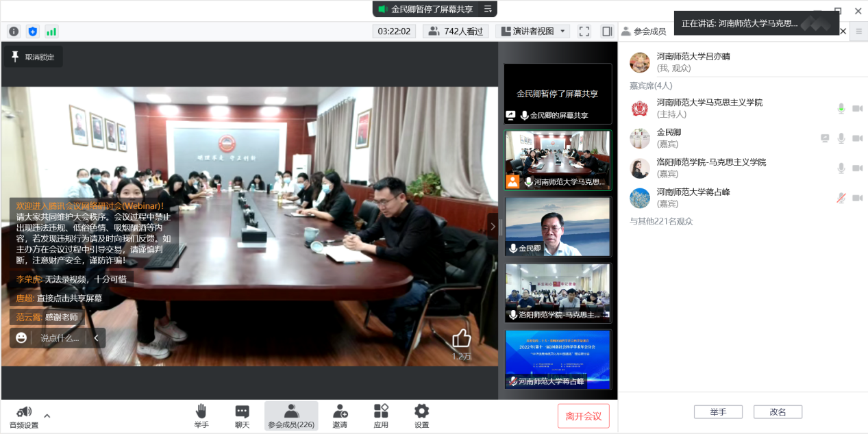
Task: Enter full screen mode icon
Action: pyautogui.click(x=584, y=31)
